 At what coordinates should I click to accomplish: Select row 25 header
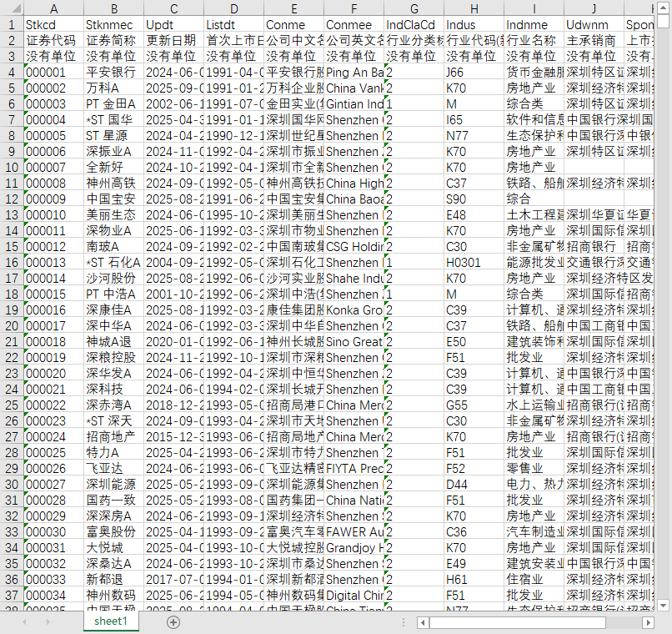point(12,405)
